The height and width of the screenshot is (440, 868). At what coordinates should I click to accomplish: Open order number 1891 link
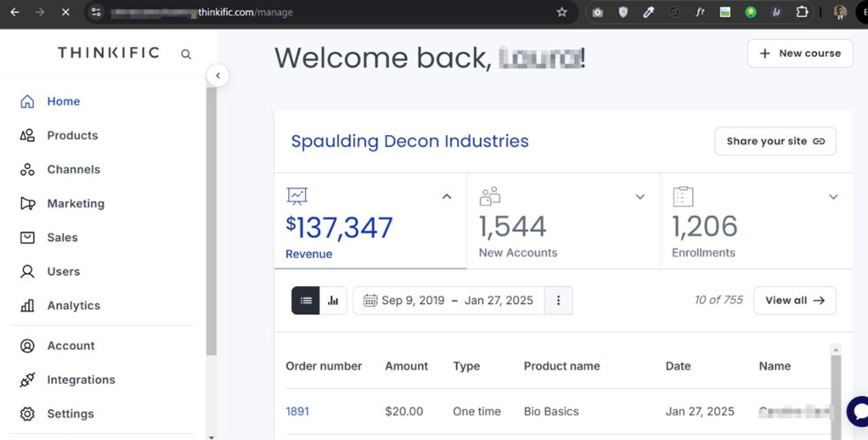click(x=297, y=411)
